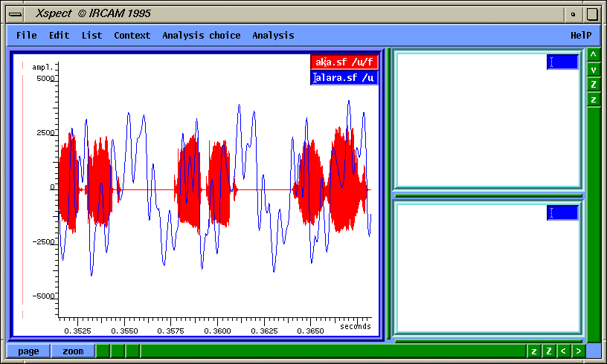The width and height of the screenshot is (607, 364).
Task: Click the page button
Action: (29, 351)
